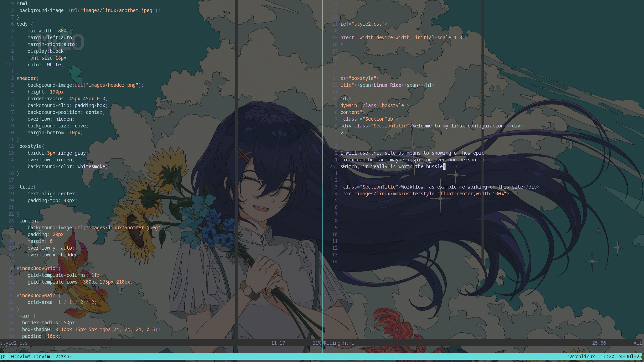Click the dyMain" class="boxstyle" line
Image resolution: width=644 pixels, height=362 pixels.
click(x=375, y=105)
